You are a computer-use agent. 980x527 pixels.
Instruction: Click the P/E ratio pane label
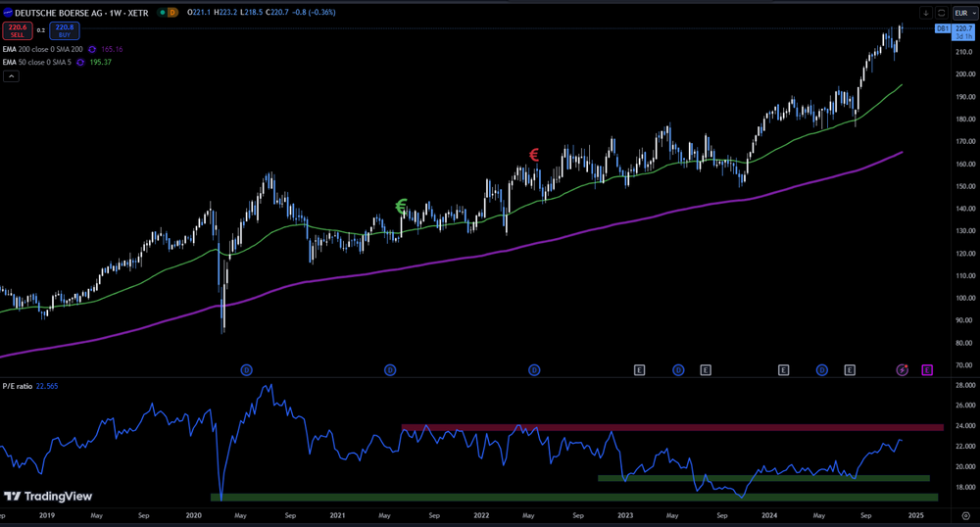[17, 386]
